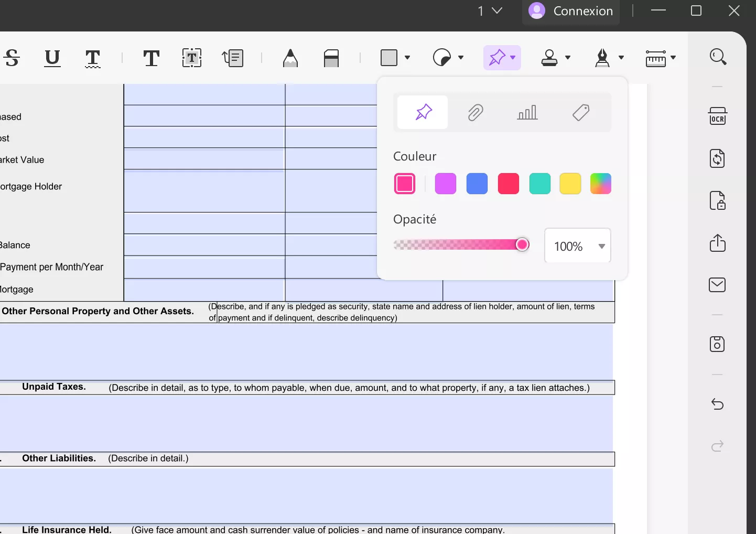This screenshot has height=534, width=756.
Task: Click the undo button in the right sidebar
Action: click(x=718, y=404)
